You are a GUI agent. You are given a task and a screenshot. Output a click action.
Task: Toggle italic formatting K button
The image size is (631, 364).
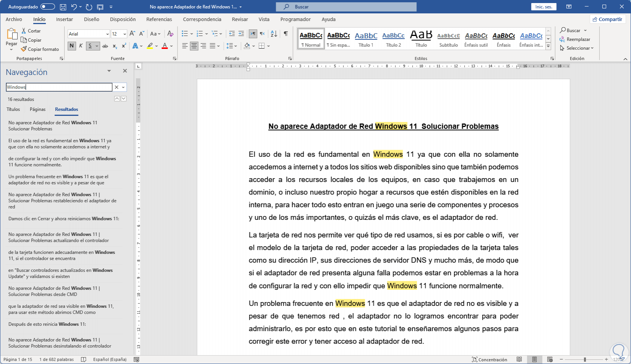click(81, 46)
